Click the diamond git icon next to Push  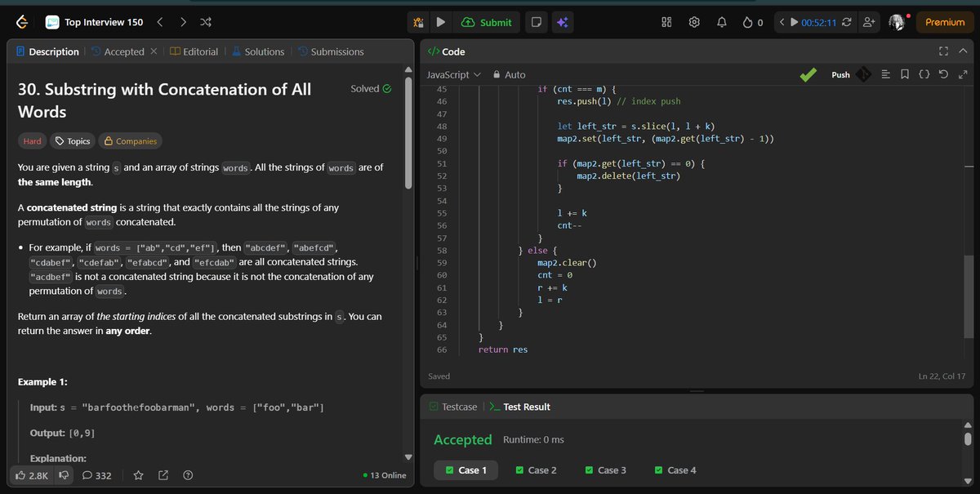pyautogui.click(x=863, y=74)
